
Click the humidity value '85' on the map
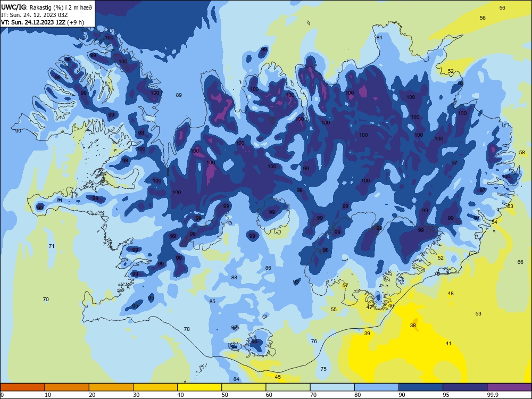point(212,302)
